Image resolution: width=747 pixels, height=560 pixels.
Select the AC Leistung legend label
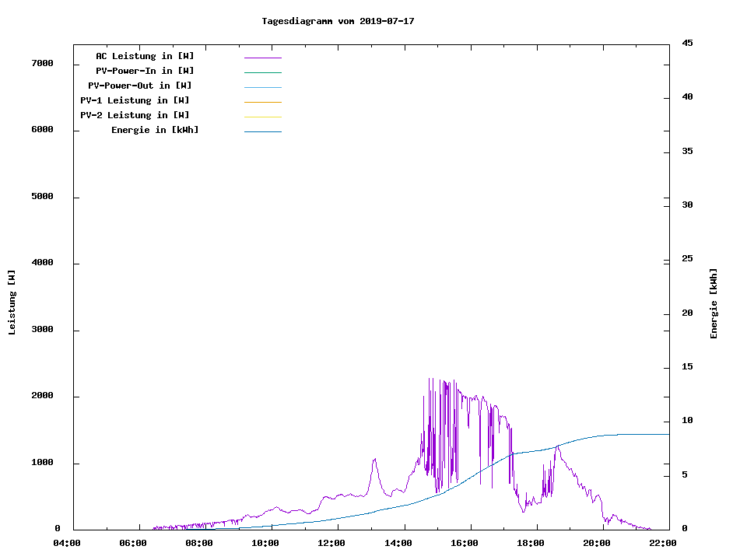coord(145,56)
